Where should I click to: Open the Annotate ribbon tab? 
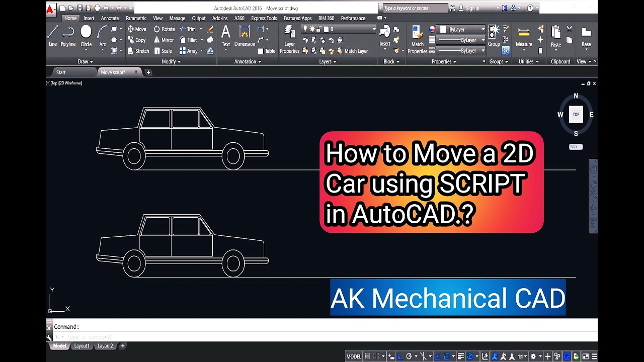point(110,18)
